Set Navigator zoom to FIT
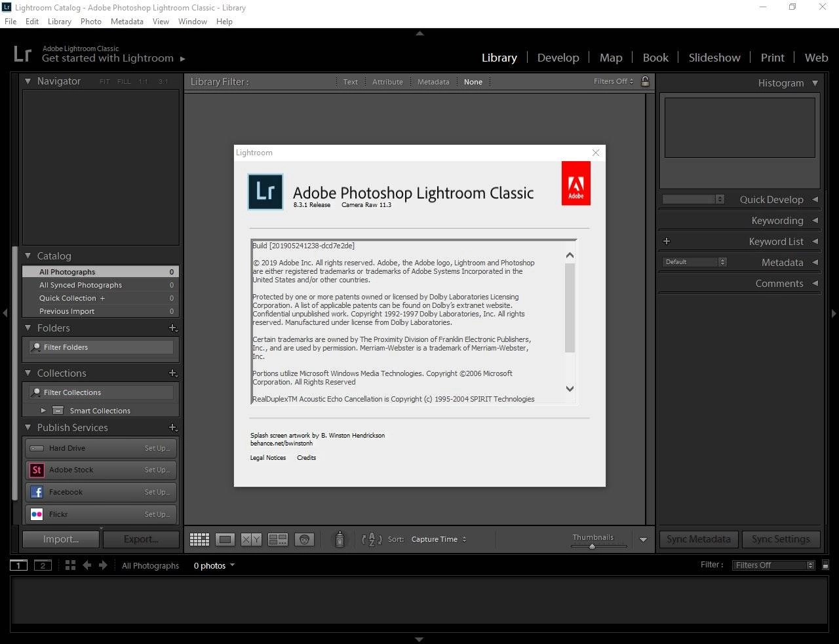839x644 pixels. click(x=105, y=82)
